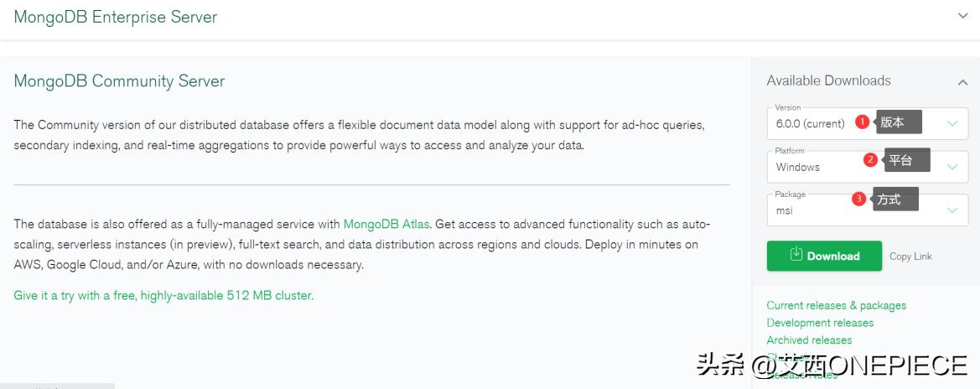
Task: Click red annotation marker number 2
Action: coord(871,159)
